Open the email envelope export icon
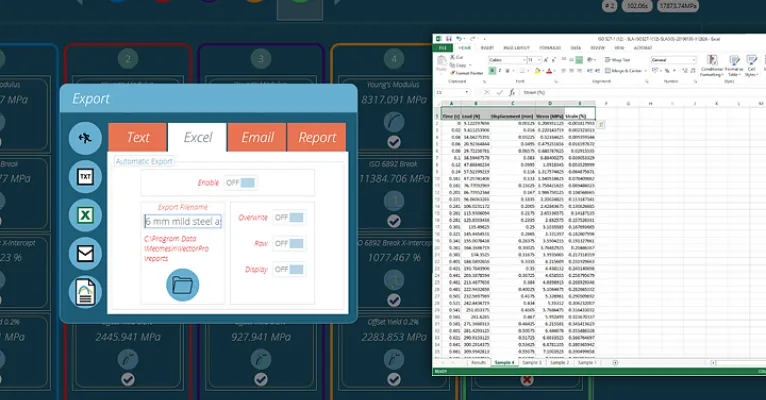The height and width of the screenshot is (400, 766). point(85,253)
